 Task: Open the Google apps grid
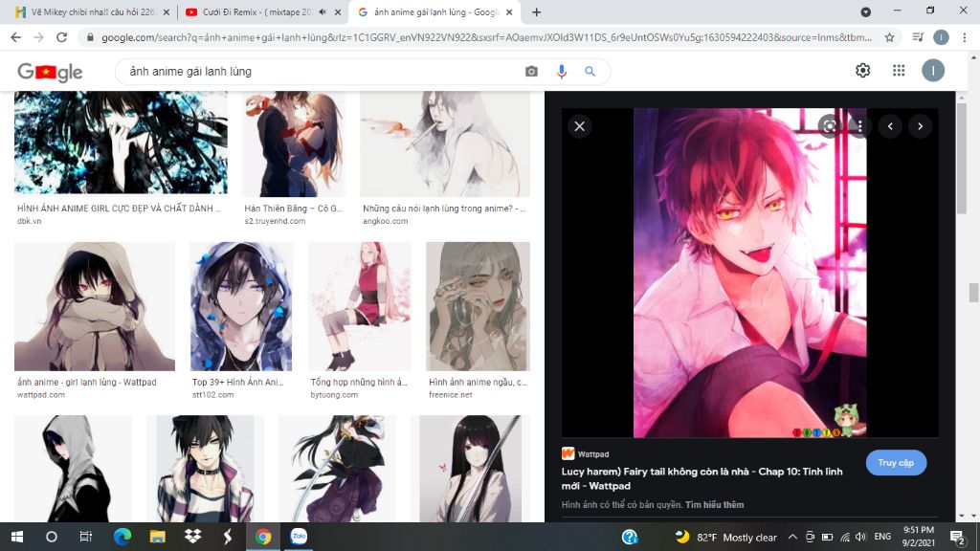[899, 71]
